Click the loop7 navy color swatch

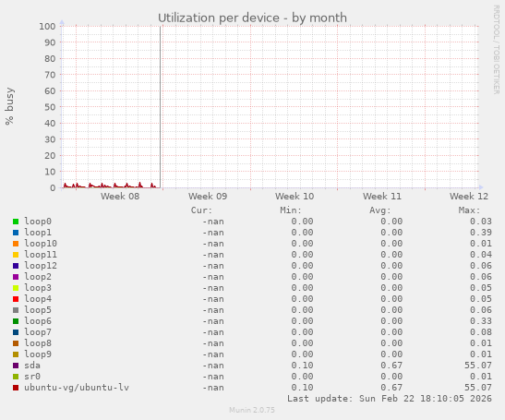(16, 332)
